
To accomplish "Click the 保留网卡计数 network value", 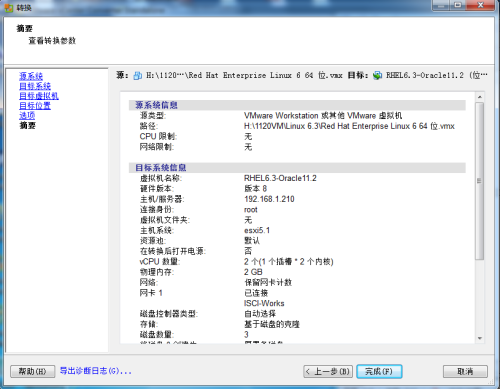I will click(268, 283).
